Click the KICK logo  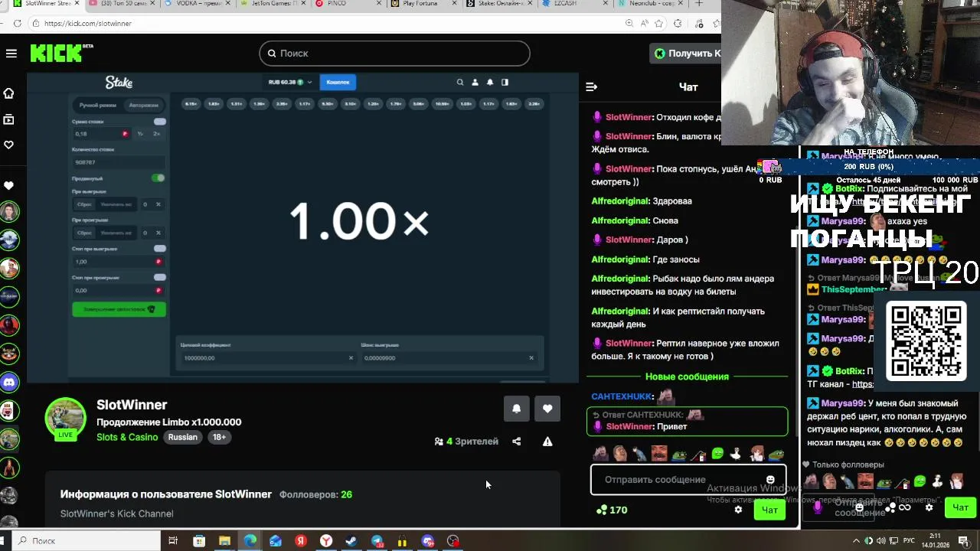coord(61,53)
